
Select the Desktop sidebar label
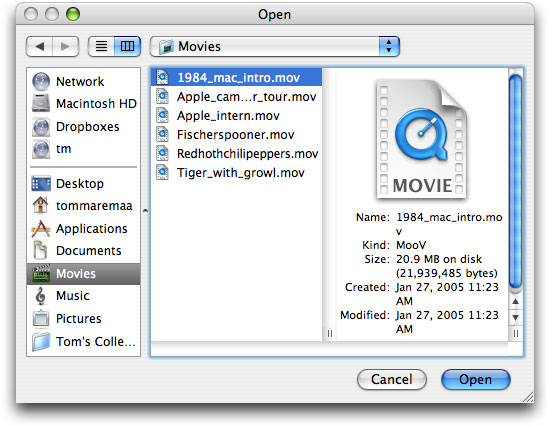80,183
